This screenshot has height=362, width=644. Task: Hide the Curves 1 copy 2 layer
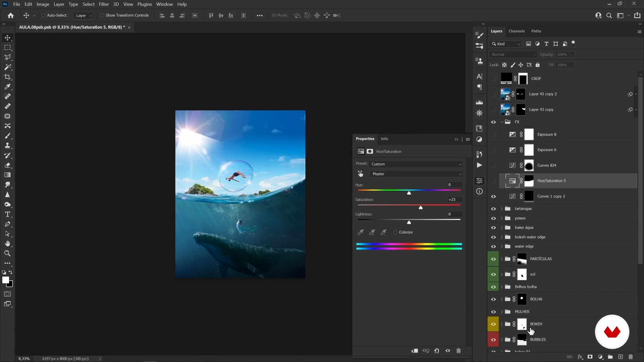[x=493, y=196]
